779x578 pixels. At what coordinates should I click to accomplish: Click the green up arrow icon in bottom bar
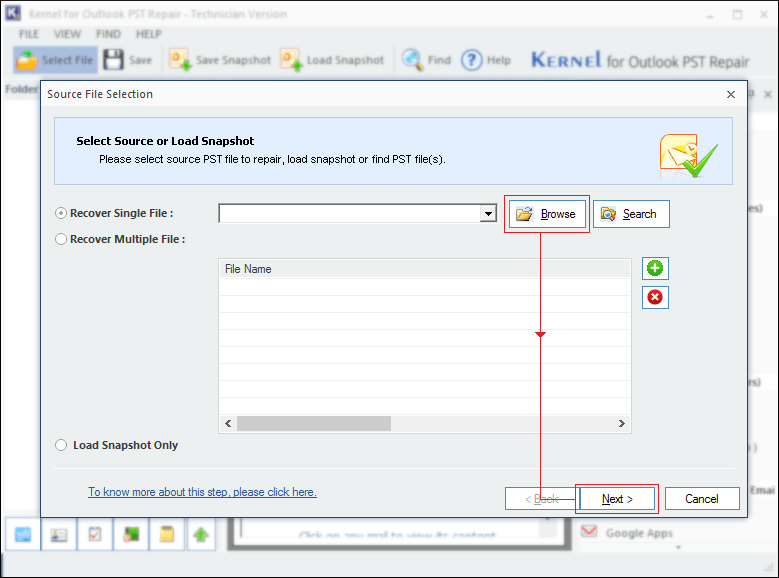[x=201, y=535]
